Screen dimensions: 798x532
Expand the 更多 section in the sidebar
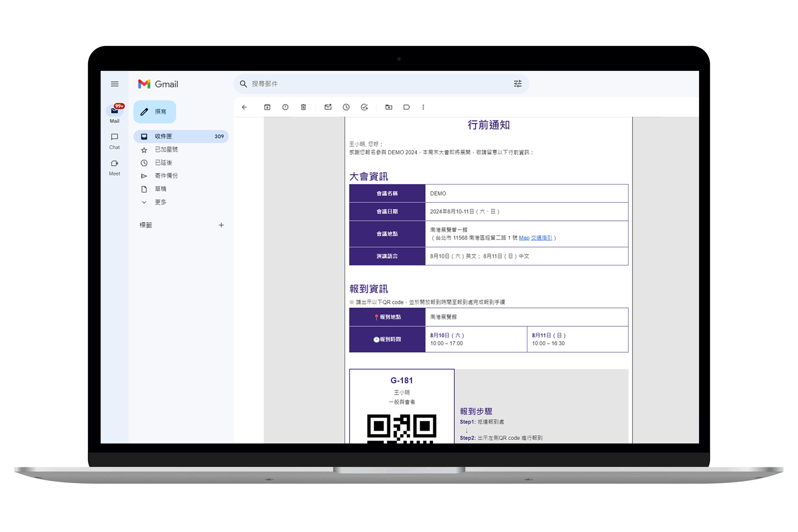click(160, 202)
